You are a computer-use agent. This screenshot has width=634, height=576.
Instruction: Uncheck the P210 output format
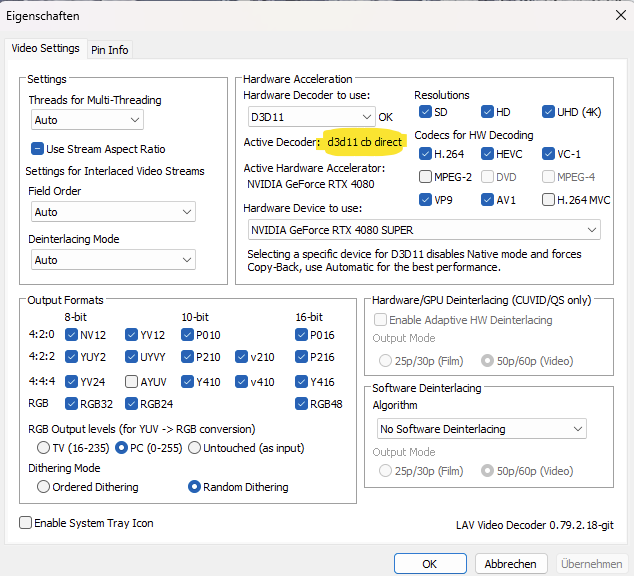(187, 357)
